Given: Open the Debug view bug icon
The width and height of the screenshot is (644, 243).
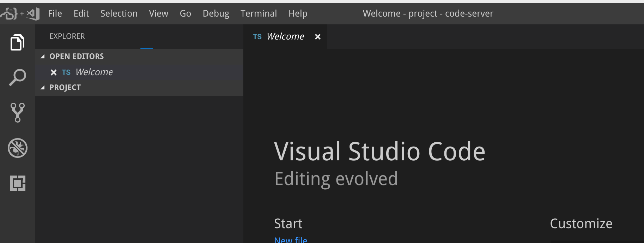Looking at the screenshot, I should pos(17,148).
